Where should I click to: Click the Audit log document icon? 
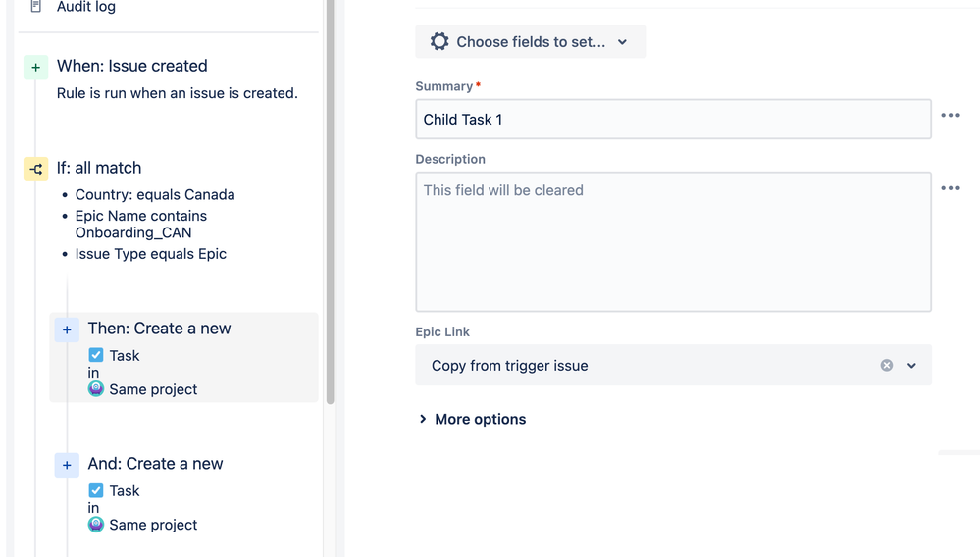(36, 7)
